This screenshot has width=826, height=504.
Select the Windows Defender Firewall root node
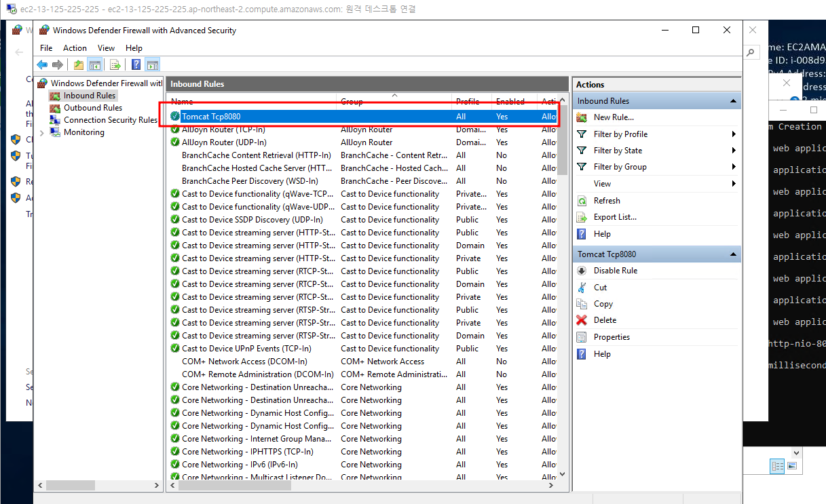coord(107,83)
